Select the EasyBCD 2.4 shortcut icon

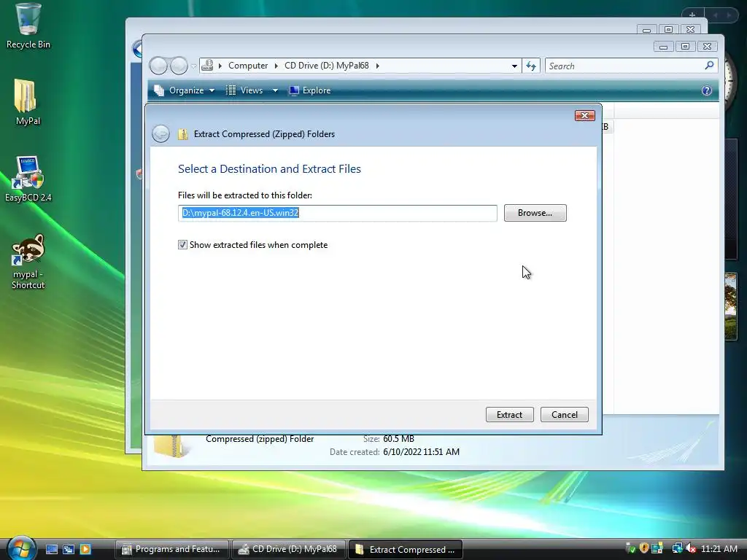coord(28,179)
